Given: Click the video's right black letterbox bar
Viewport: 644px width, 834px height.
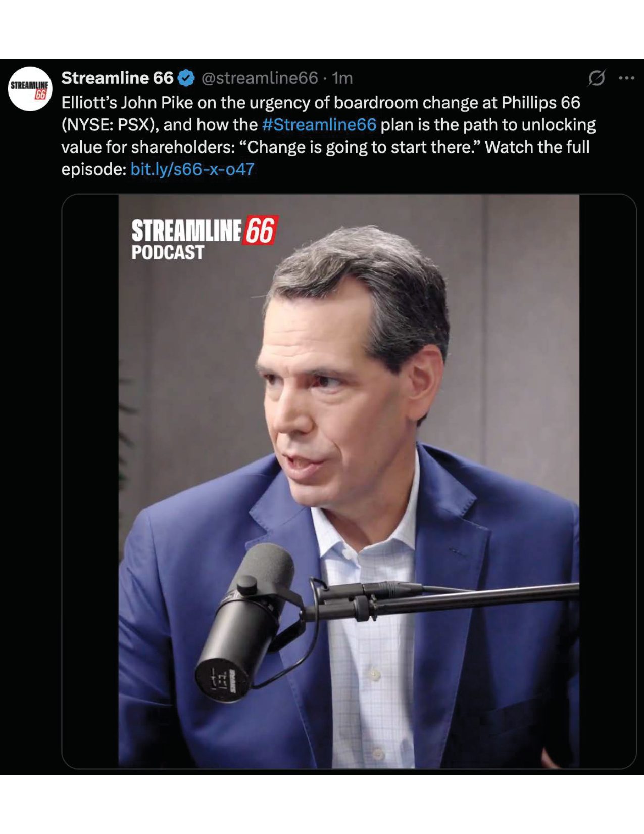Looking at the screenshot, I should [x=607, y=481].
